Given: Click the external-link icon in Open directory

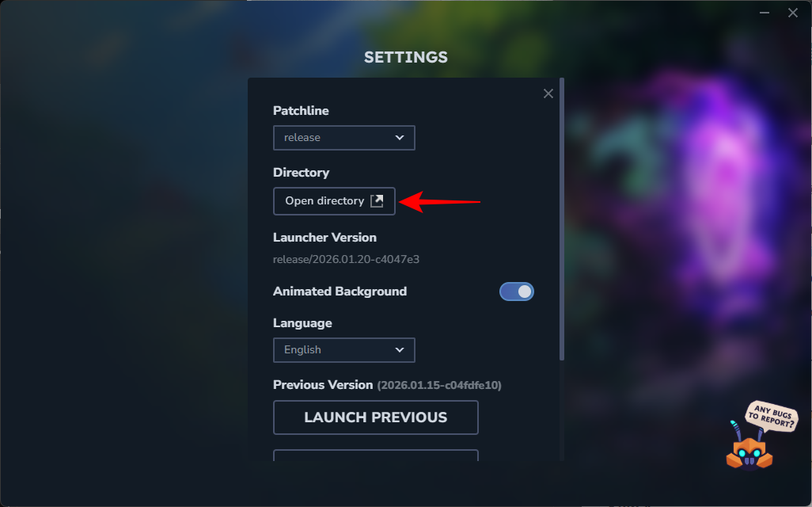Looking at the screenshot, I should [377, 201].
